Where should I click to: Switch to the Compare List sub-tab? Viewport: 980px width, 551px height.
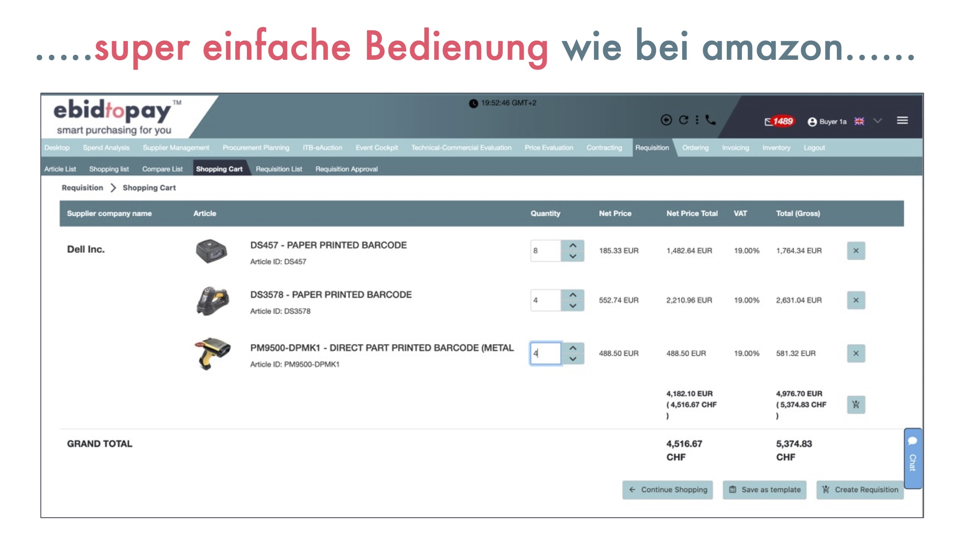162,169
